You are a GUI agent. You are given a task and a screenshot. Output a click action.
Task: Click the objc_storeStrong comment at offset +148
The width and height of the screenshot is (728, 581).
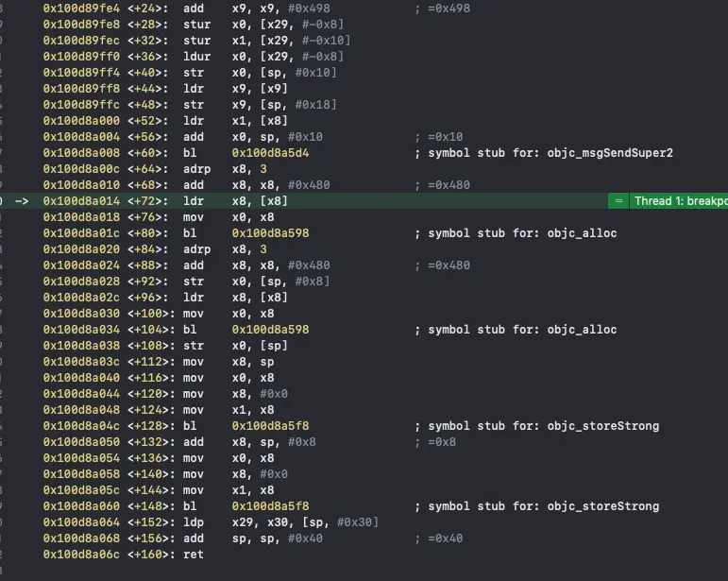(x=536, y=506)
